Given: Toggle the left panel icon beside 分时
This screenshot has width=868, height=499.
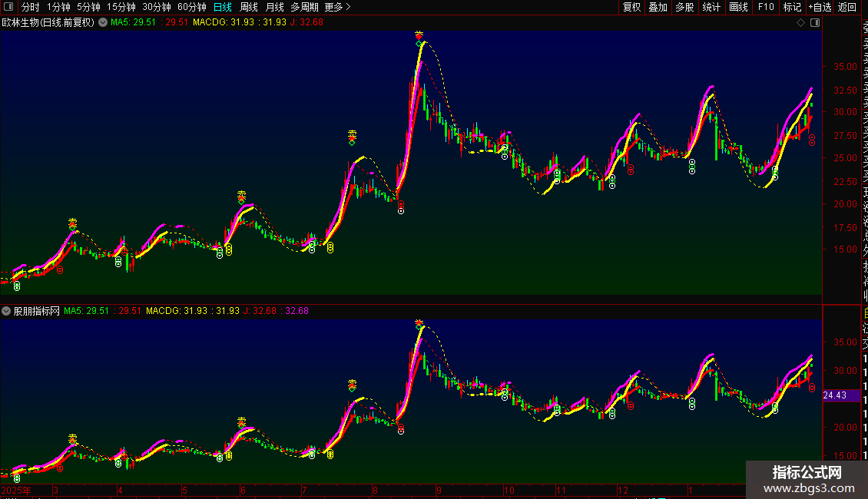Looking at the screenshot, I should click(8, 7).
